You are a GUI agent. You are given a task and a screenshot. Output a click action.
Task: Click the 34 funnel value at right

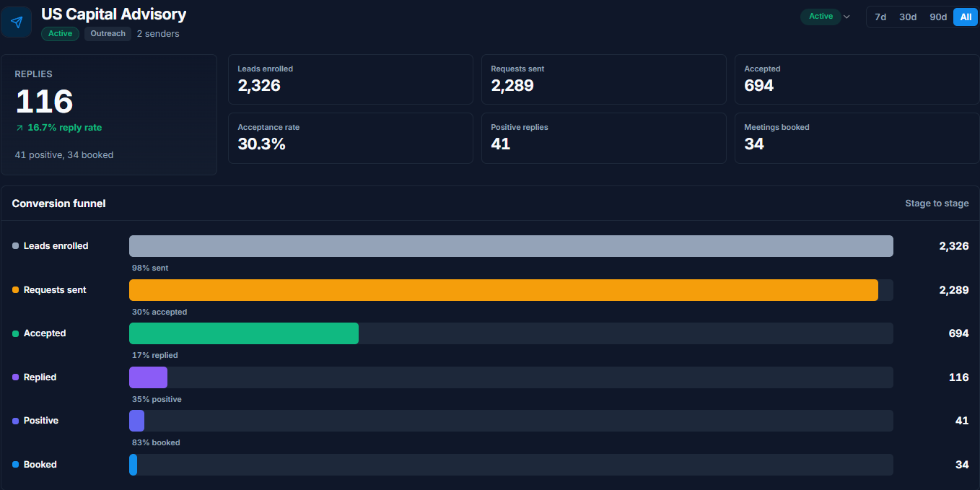point(962,465)
